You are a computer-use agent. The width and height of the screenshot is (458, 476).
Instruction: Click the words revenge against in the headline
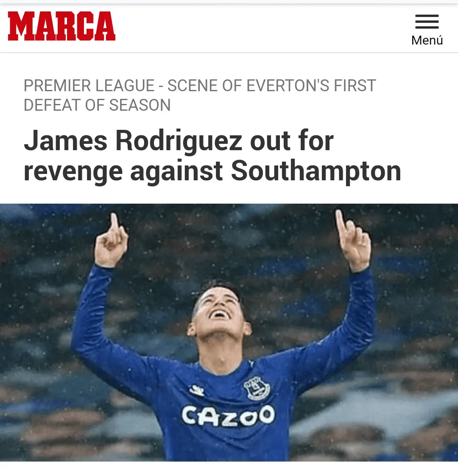pyautogui.click(x=123, y=171)
